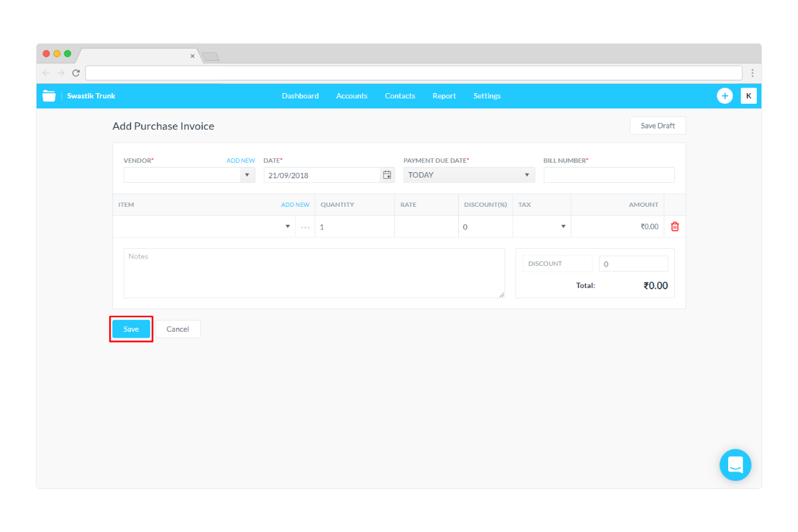Delete item row with red trash icon
Image resolution: width=798 pixels, height=532 pixels.
point(675,227)
